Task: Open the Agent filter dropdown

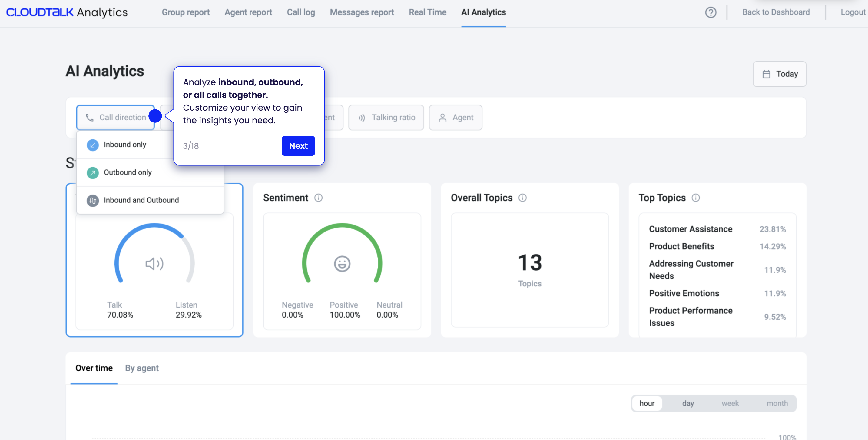Action: coord(456,117)
